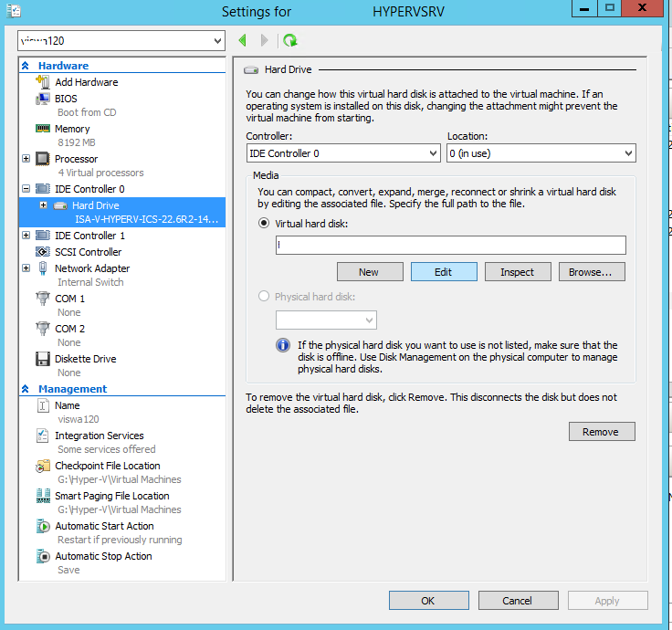Collapse the Management section header

click(x=26, y=389)
